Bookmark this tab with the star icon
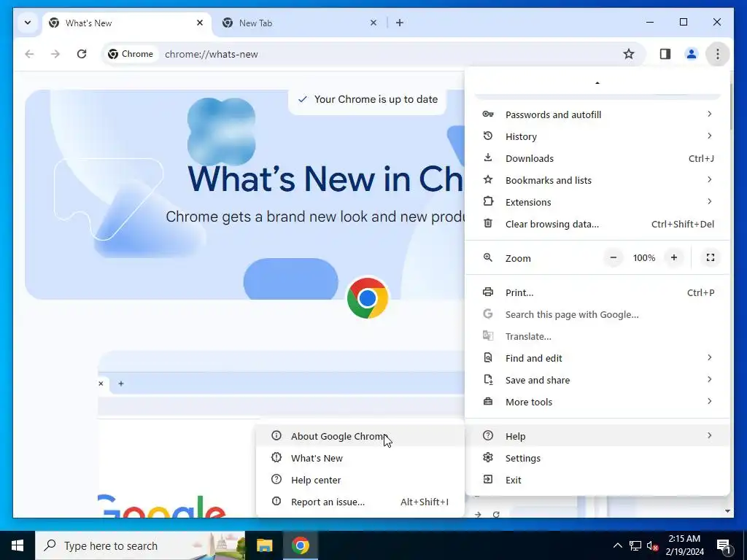The image size is (747, 560). point(628,54)
